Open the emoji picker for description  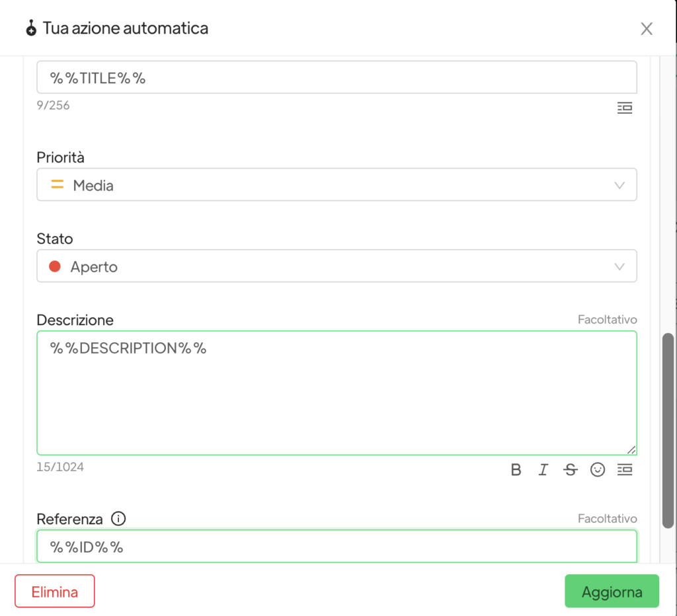coord(598,470)
